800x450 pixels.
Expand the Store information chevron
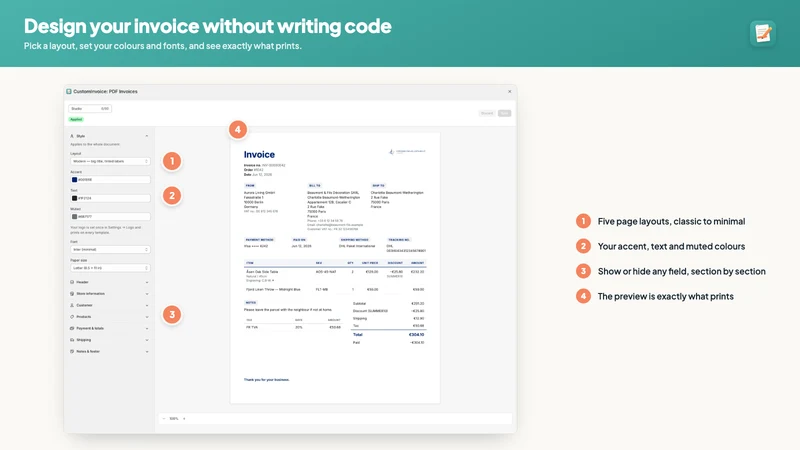[147, 294]
